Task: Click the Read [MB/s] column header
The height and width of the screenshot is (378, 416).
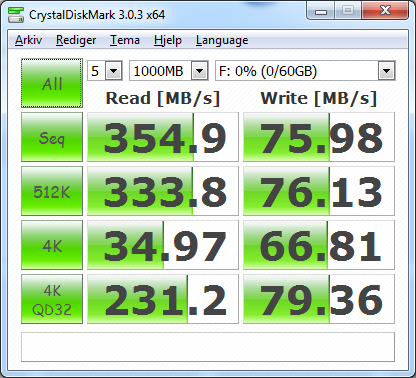Action: [163, 99]
